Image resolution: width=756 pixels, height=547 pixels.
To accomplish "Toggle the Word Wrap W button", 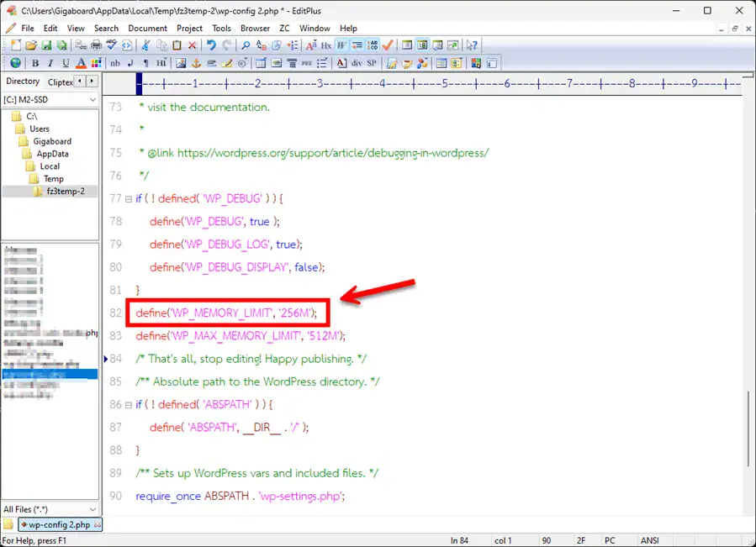I will [341, 45].
